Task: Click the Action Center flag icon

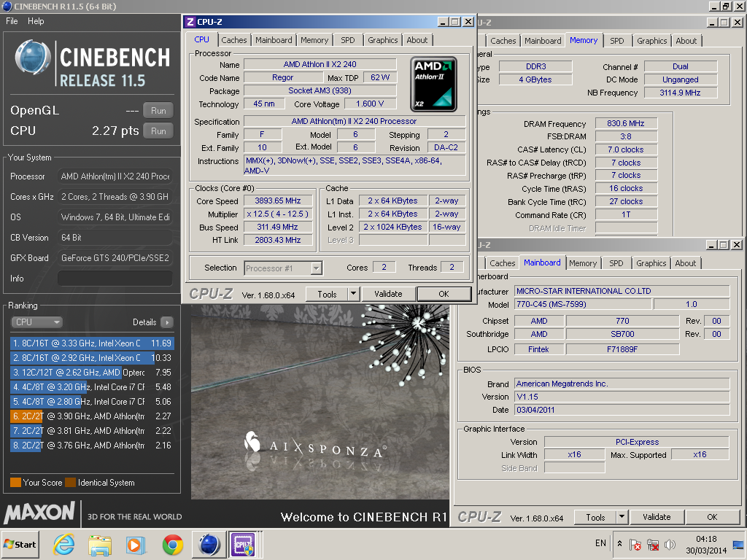Action: point(635,544)
